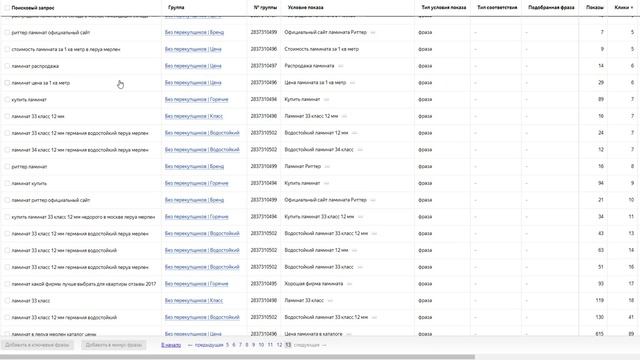
Task: Select current page 13 in pagination
Action: click(288, 345)
